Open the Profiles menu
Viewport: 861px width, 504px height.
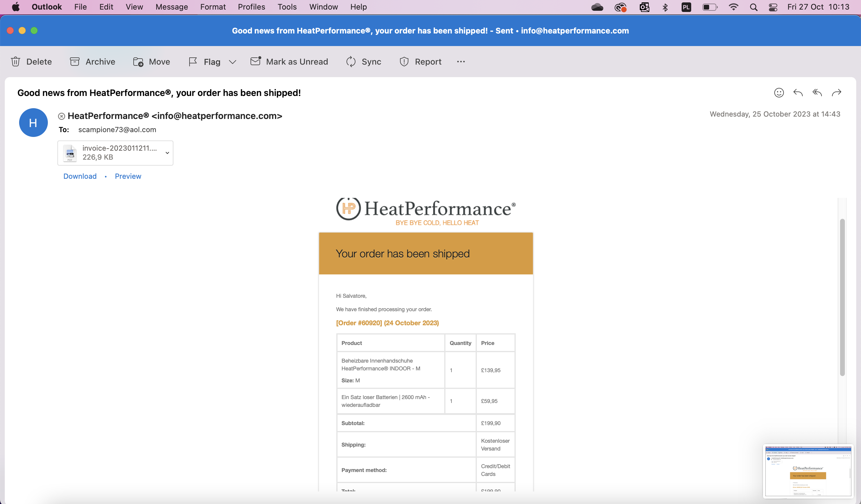(x=251, y=7)
